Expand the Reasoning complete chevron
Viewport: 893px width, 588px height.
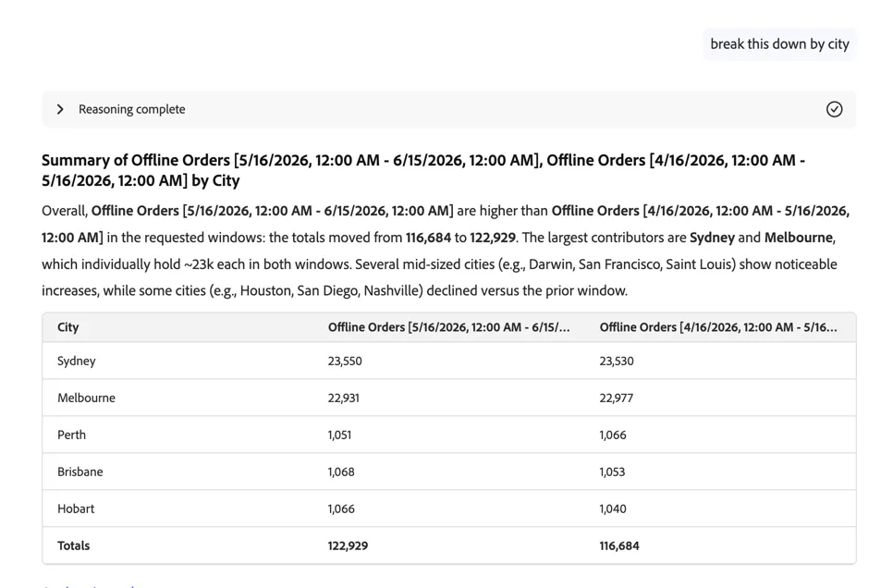coord(60,109)
